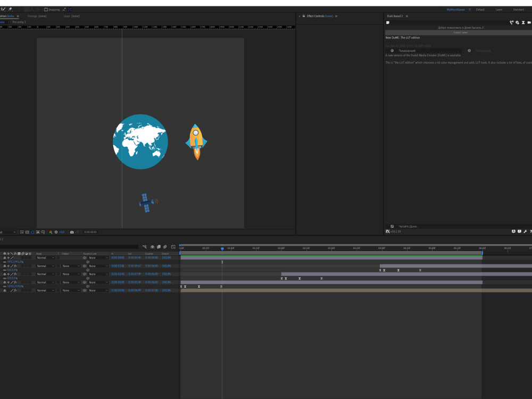
Task: Toggle Fast Previews icon in viewer footer
Action: pyautogui.click(x=22, y=232)
